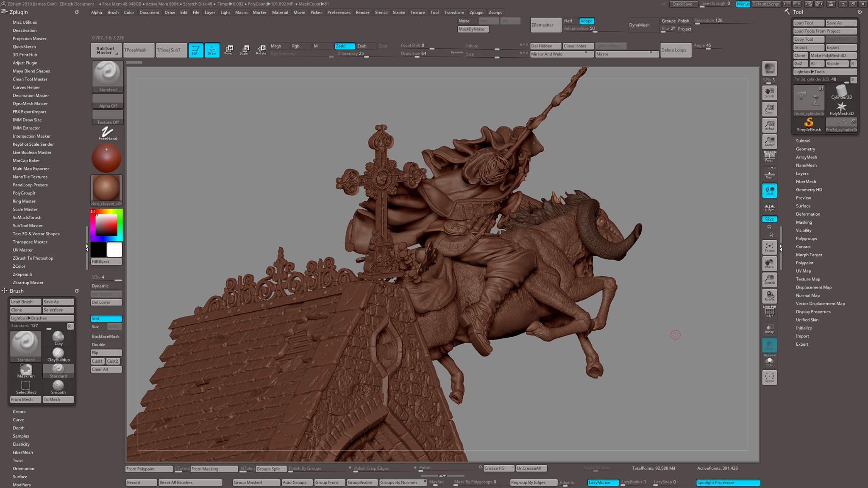This screenshot has height=488, width=868.
Task: Toggle the Floor grid button
Action: 769,174
